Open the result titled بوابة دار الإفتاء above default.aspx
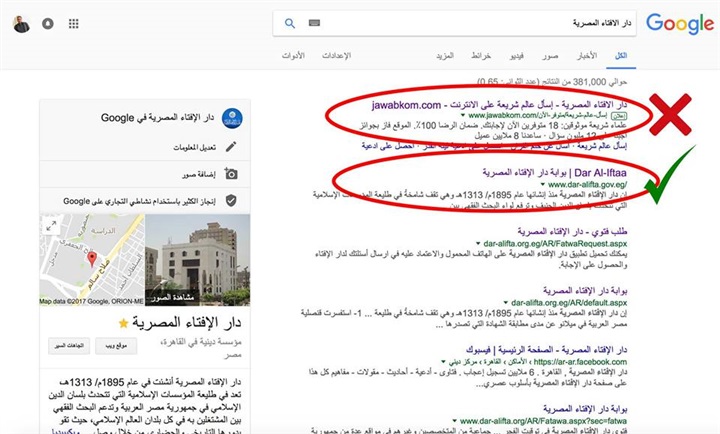This screenshot has width=720, height=434. pos(585,291)
